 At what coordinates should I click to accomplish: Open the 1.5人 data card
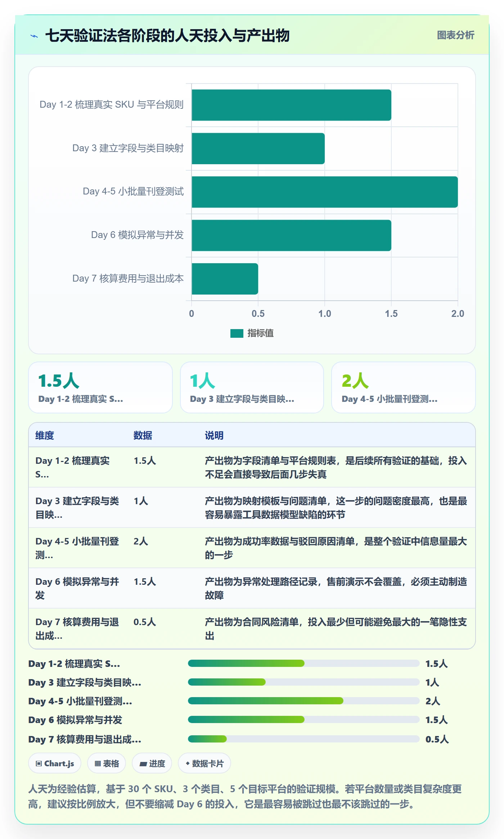[100, 387]
